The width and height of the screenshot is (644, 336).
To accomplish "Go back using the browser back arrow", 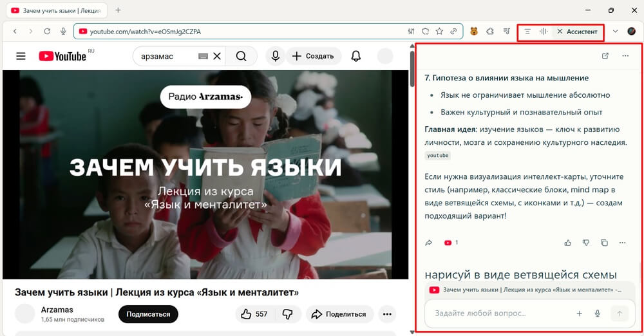I will pos(15,31).
